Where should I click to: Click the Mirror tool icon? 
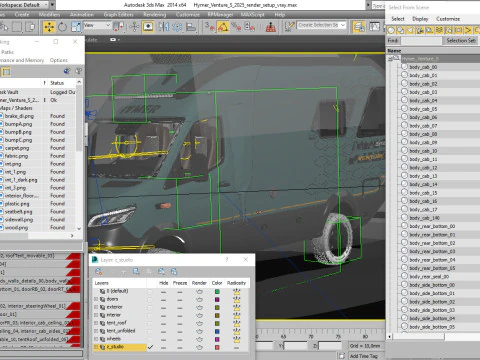click(163, 27)
